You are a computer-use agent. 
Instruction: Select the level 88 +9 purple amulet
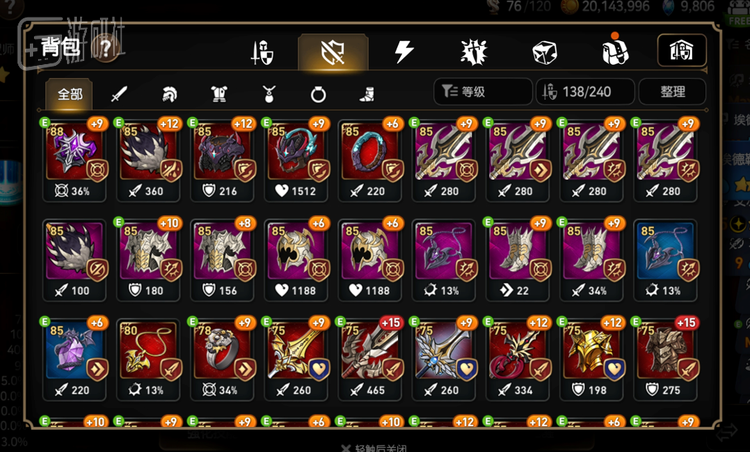[x=74, y=160]
